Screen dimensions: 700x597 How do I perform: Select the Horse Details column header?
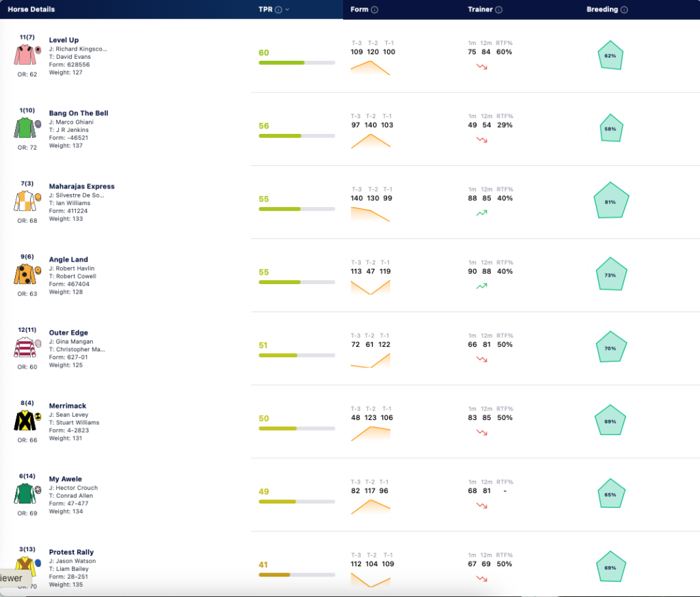[31, 10]
